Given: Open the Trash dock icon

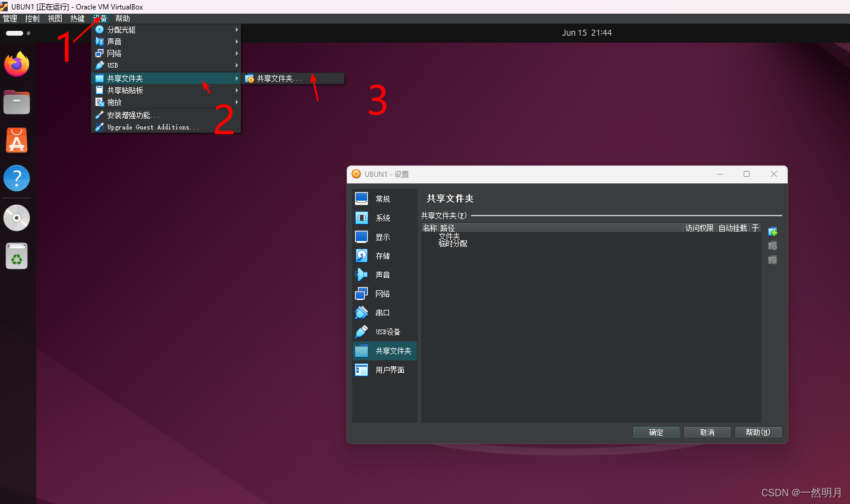Looking at the screenshot, I should pos(17,256).
